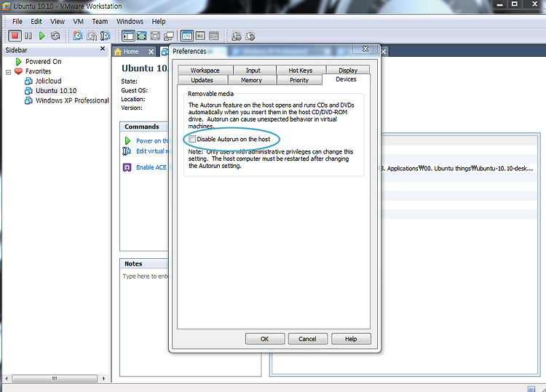Select Ubuntu 10.10 in the sidebar
Viewport: 546px width, 392px height.
click(56, 91)
